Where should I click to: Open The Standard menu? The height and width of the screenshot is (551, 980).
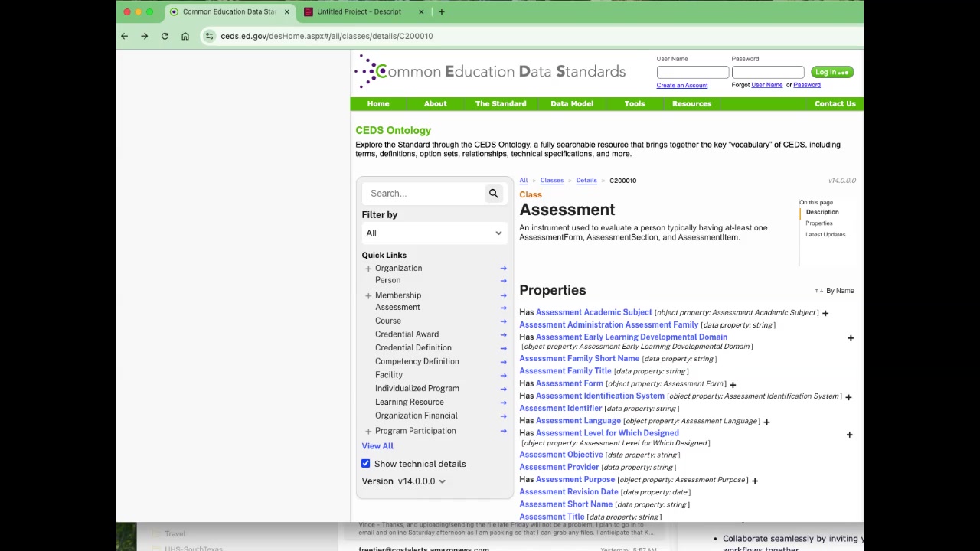pyautogui.click(x=501, y=104)
